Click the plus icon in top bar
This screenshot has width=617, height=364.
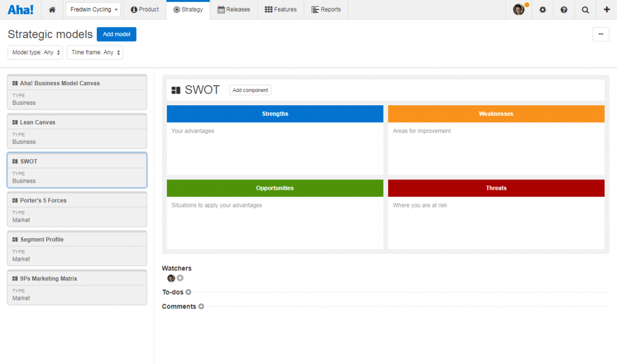(606, 10)
